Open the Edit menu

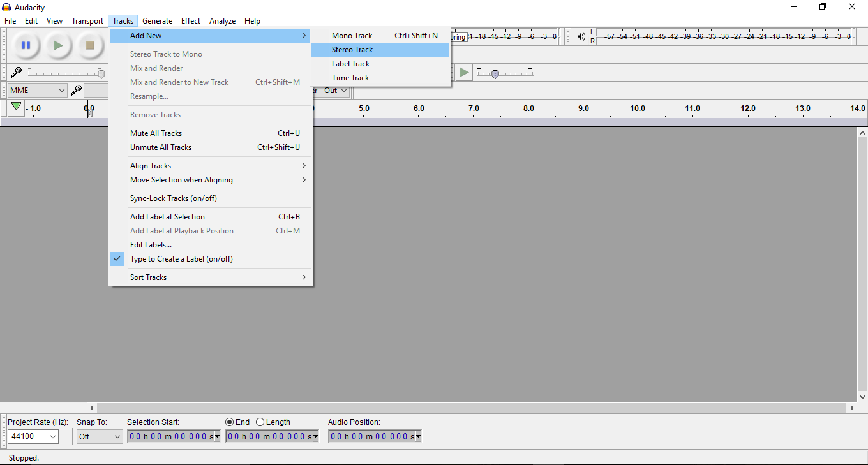coord(31,21)
